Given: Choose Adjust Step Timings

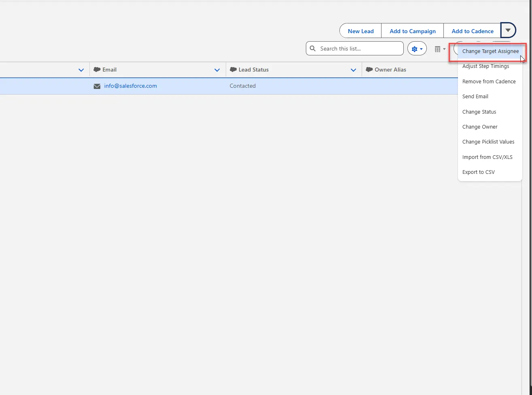Looking at the screenshot, I should click(485, 66).
